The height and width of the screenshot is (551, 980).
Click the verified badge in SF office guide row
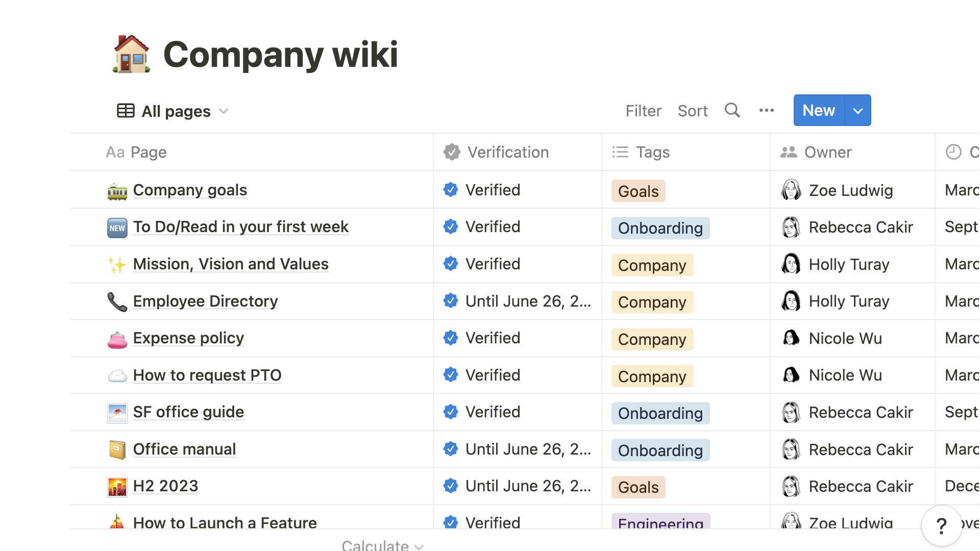[451, 412]
